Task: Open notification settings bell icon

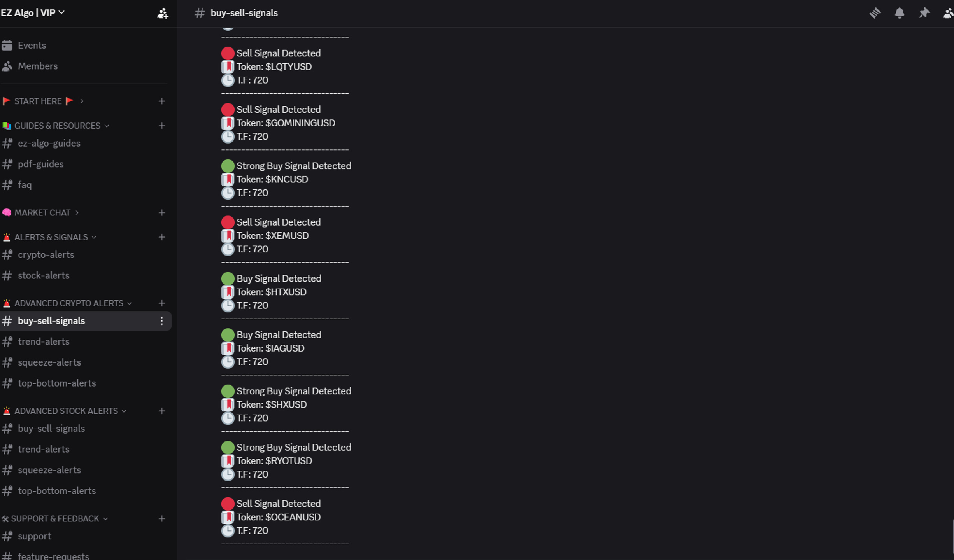Action: tap(900, 13)
